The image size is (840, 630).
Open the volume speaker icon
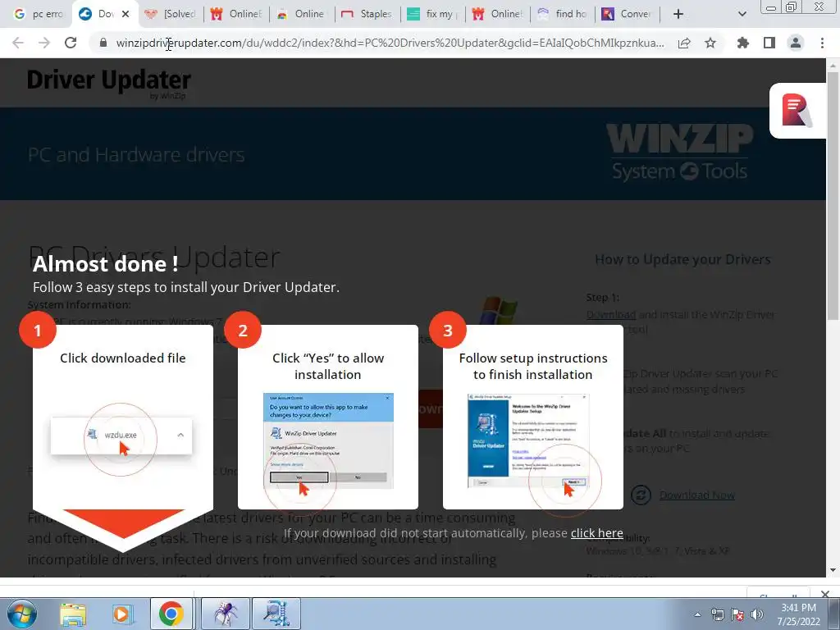(757, 615)
